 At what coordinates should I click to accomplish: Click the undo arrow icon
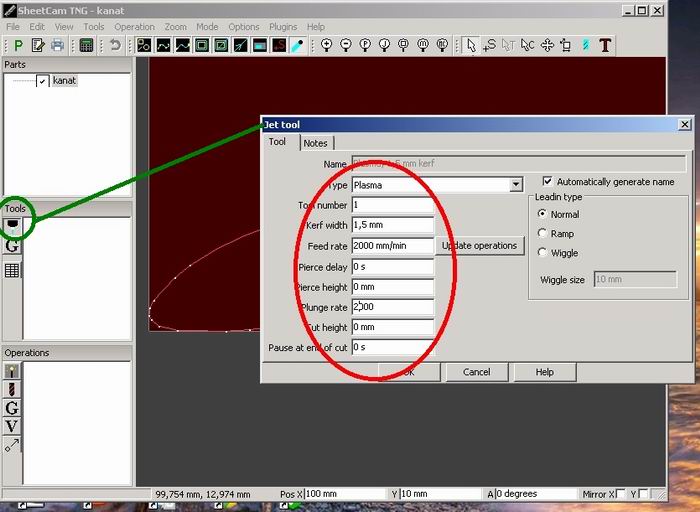[x=115, y=45]
